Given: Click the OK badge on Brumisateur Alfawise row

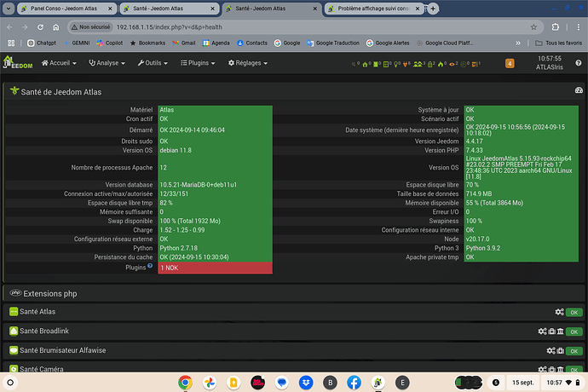Looking at the screenshot, I should click(x=574, y=351).
